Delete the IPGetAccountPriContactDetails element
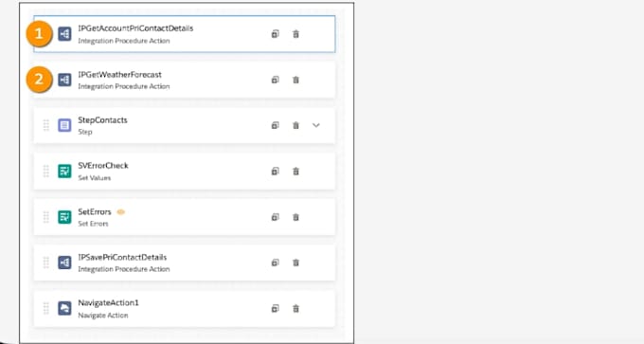644x344 pixels. point(295,34)
